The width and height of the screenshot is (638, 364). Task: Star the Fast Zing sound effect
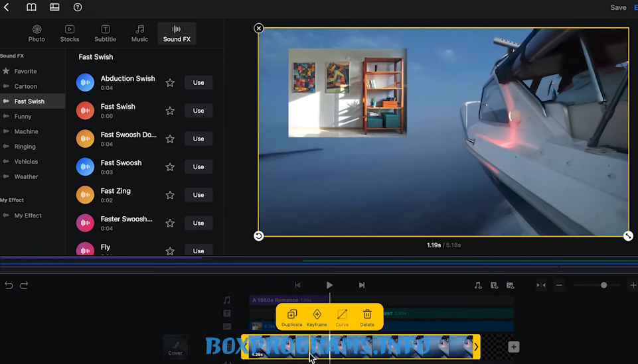pos(170,195)
